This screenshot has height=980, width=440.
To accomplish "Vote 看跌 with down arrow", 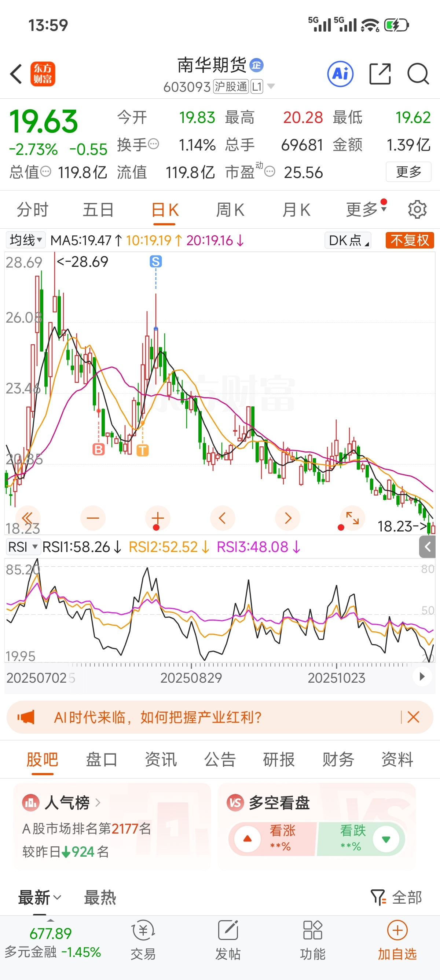I will [386, 839].
